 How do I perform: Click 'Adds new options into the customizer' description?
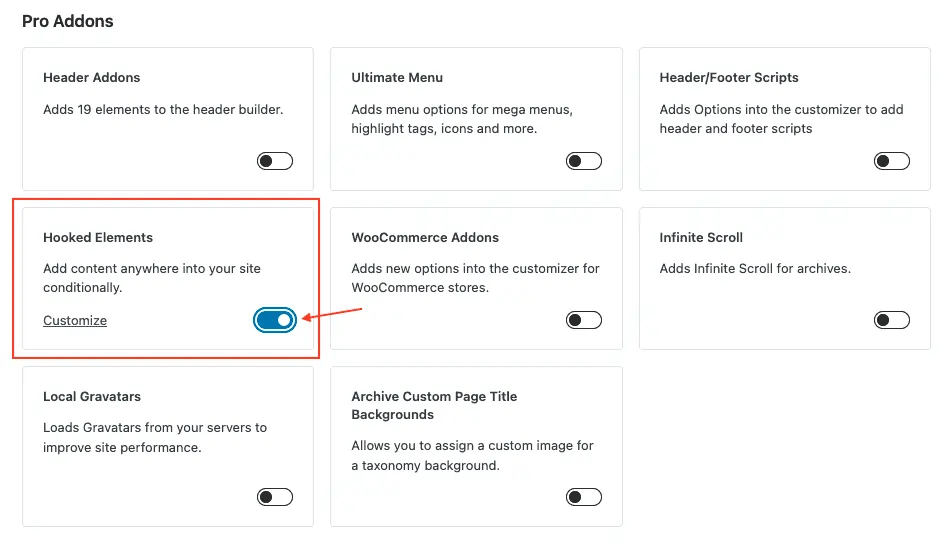tap(475, 278)
